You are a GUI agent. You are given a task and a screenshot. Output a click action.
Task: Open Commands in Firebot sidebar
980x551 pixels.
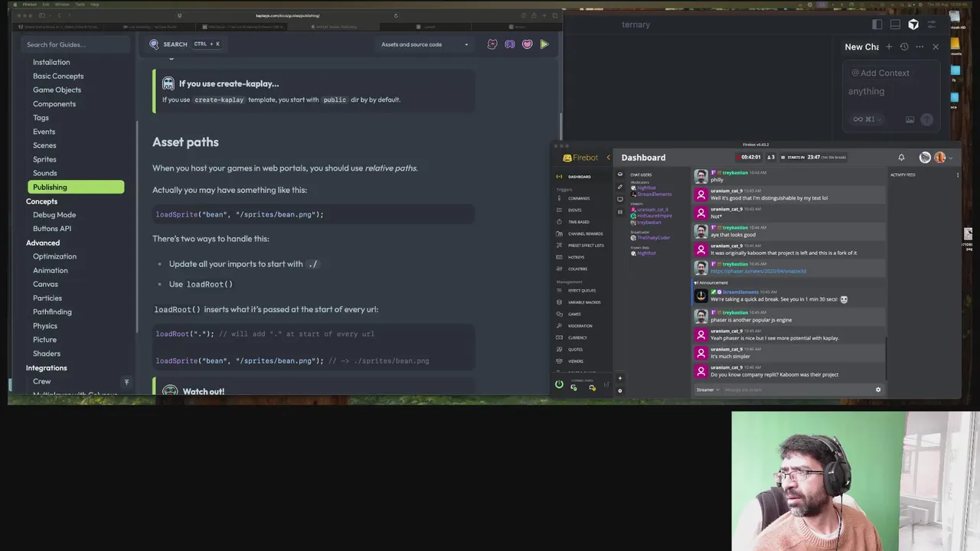coord(579,198)
